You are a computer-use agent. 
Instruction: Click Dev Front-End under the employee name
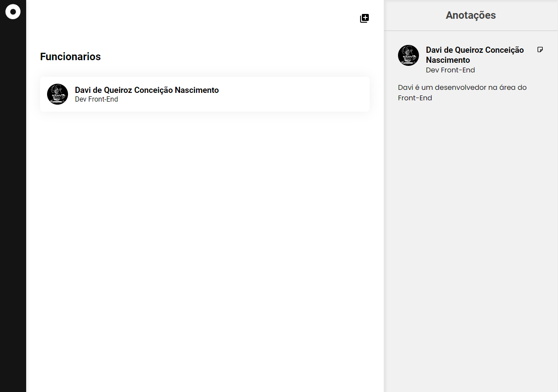point(96,99)
